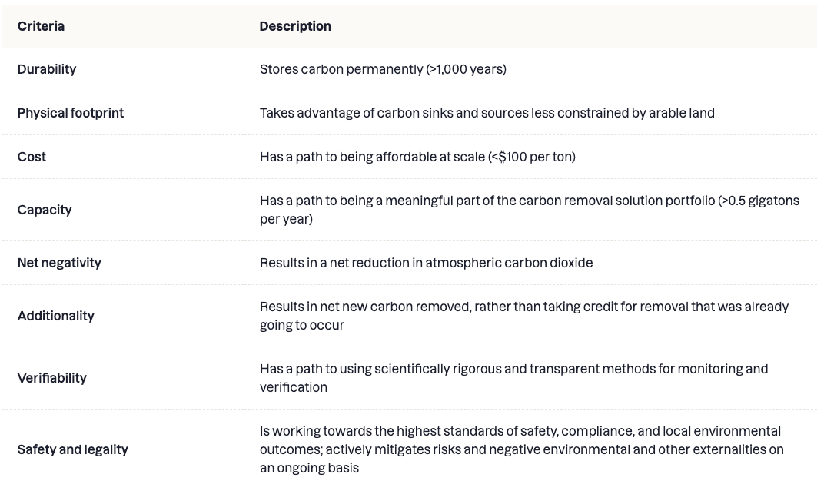824x504 pixels.
Task: Select the 'an ongoing basis' text line
Action: (x=309, y=469)
